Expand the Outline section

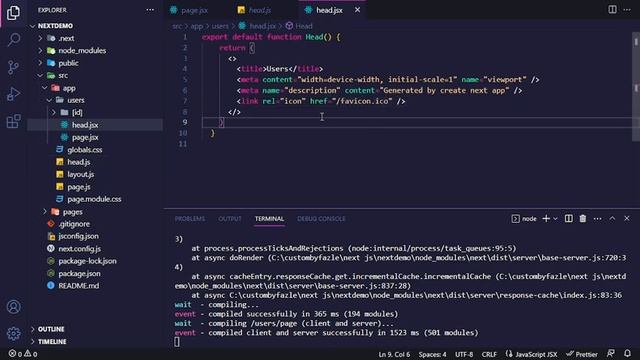[x=51, y=329]
